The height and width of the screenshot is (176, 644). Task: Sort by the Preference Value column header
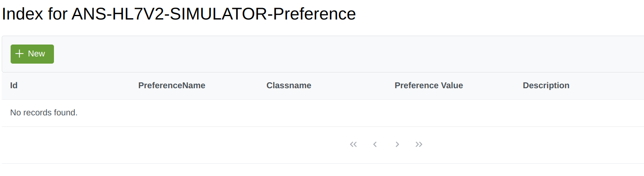point(429,86)
